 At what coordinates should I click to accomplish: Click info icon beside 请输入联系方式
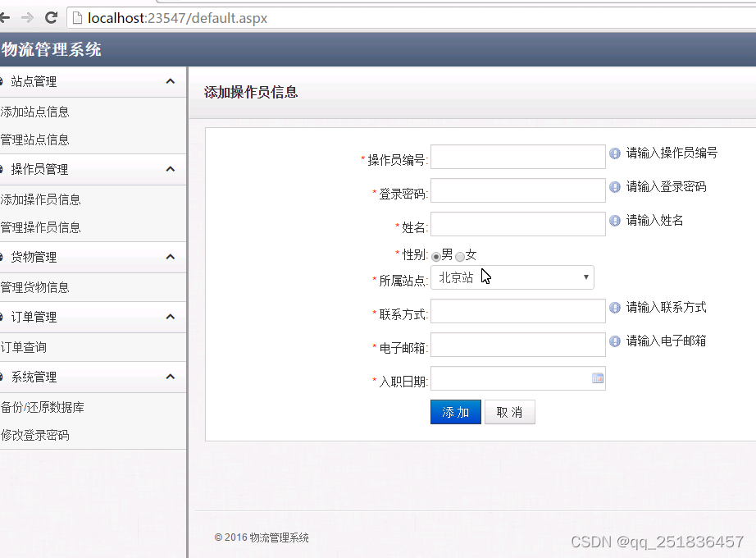tap(615, 308)
